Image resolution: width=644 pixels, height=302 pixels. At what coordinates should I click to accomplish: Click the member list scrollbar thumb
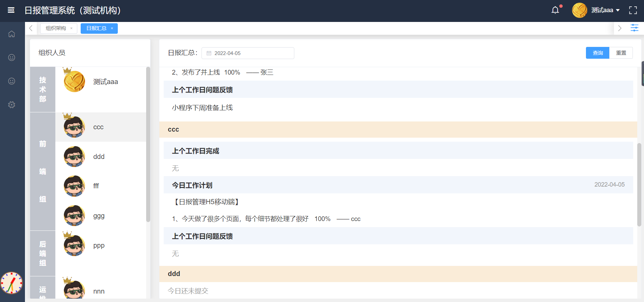pyautogui.click(x=148, y=144)
